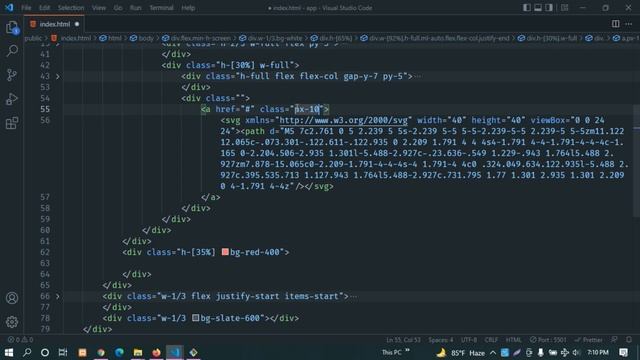The width and height of the screenshot is (640, 360).
Task: Change indentation via Spaces: 4
Action: point(440,340)
